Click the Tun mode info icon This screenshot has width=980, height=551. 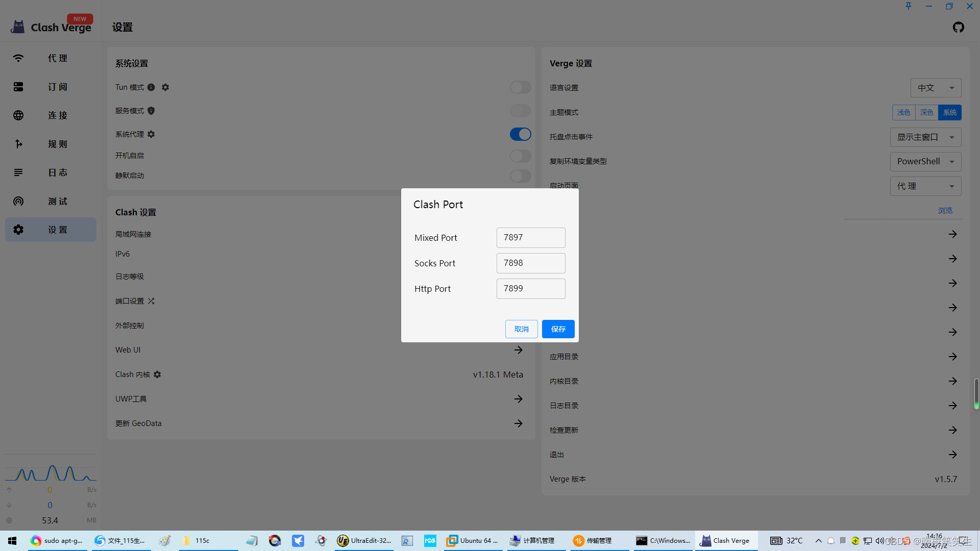151,87
